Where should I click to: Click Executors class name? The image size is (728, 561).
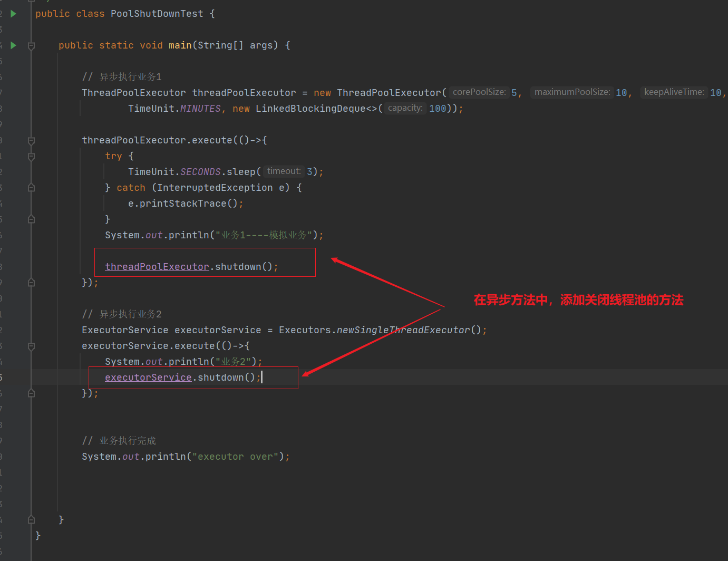305,330
